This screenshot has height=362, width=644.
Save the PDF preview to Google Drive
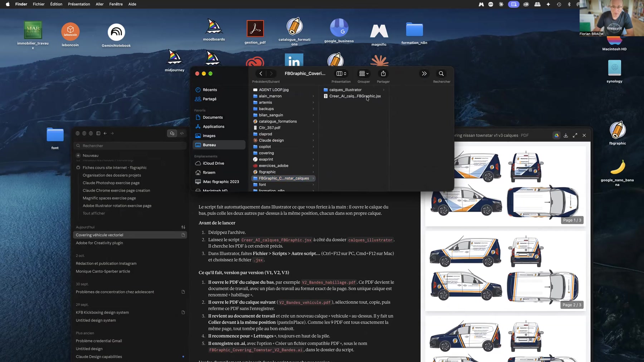556,135
